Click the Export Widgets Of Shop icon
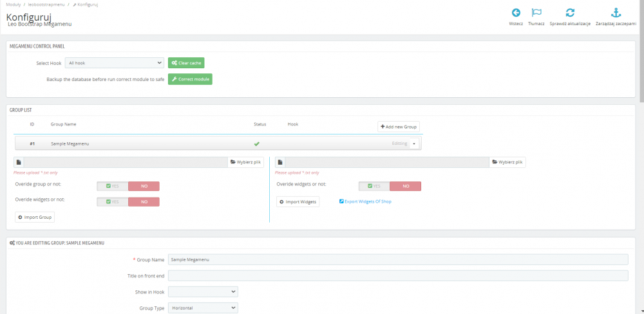644x314 pixels. (x=341, y=201)
